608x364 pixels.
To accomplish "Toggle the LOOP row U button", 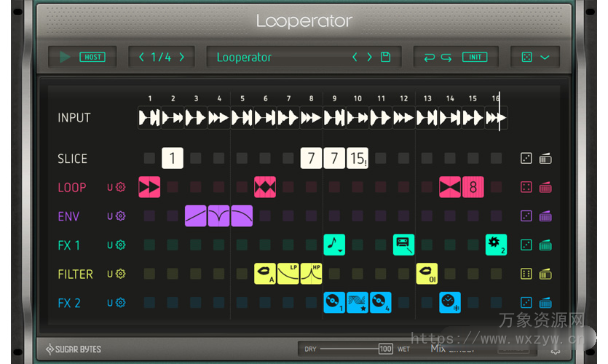I will tap(110, 187).
